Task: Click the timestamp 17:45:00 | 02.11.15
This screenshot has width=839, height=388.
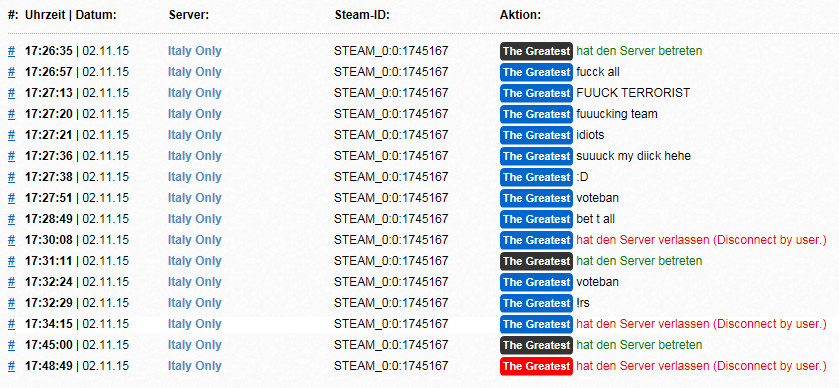Action: pos(77,345)
